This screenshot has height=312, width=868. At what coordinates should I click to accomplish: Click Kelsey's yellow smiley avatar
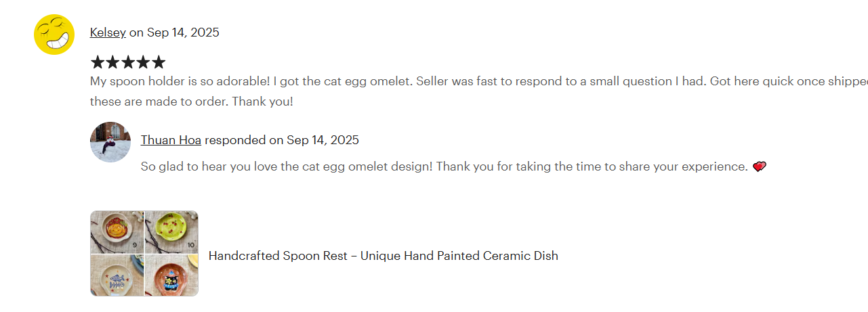coord(54,35)
